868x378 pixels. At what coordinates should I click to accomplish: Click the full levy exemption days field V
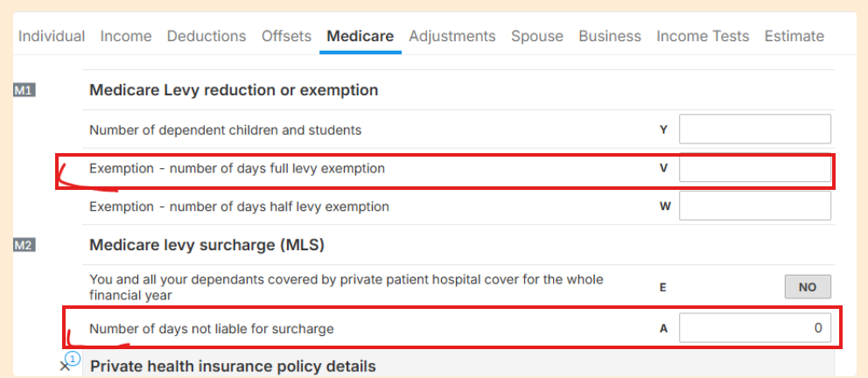pyautogui.click(x=755, y=168)
